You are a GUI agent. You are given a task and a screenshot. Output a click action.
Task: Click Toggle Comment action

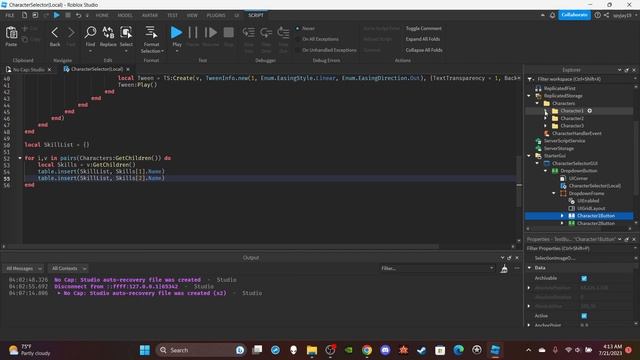424,28
